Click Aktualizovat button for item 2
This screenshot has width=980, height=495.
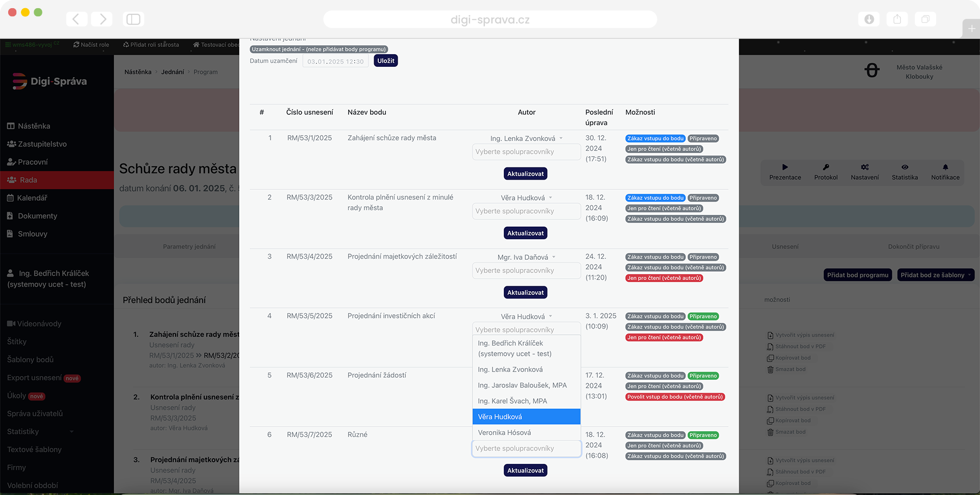[x=525, y=233]
